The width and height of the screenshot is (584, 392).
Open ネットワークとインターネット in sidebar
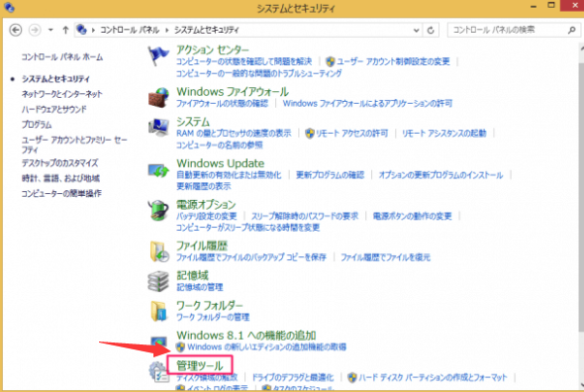click(x=61, y=94)
